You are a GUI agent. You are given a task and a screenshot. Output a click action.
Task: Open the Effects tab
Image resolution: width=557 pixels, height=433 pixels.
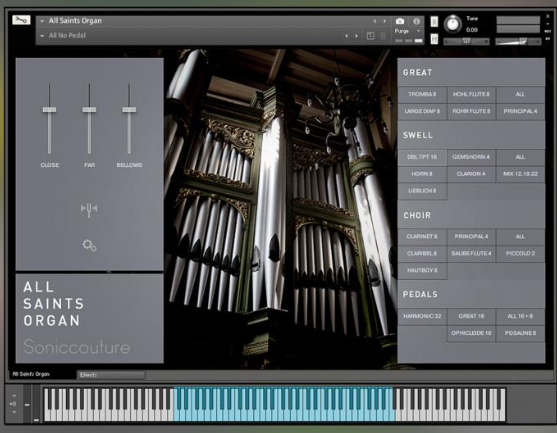[111, 375]
